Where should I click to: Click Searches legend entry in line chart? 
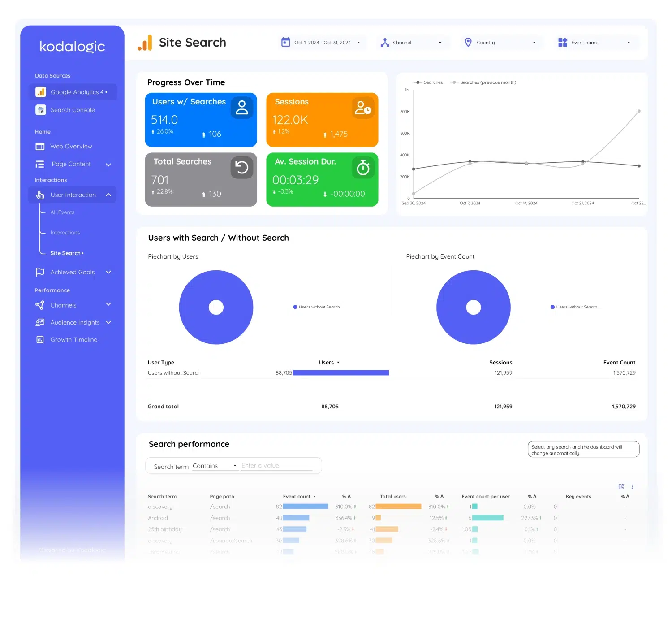pyautogui.click(x=428, y=82)
